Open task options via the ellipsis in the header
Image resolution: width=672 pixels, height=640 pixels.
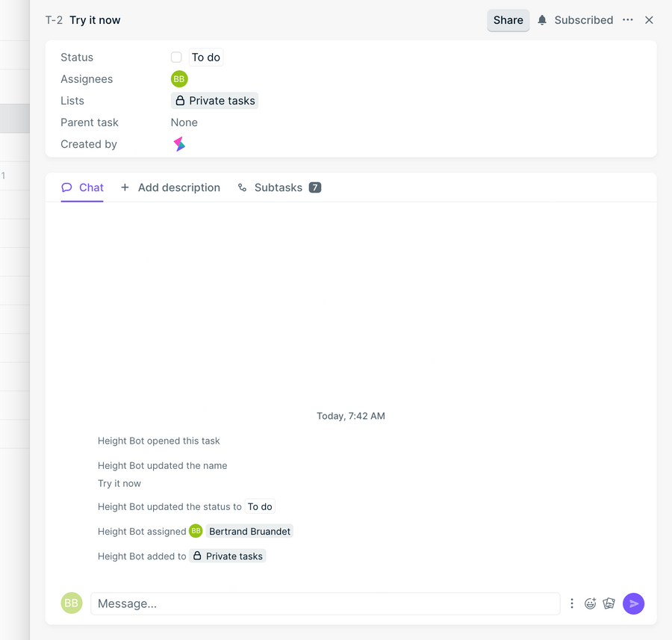[x=627, y=20]
